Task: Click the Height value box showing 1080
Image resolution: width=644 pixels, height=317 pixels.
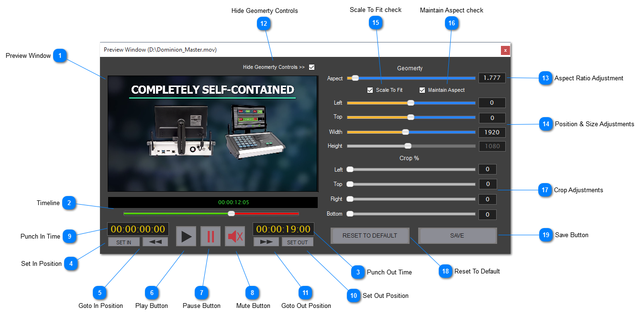Action: [492, 146]
